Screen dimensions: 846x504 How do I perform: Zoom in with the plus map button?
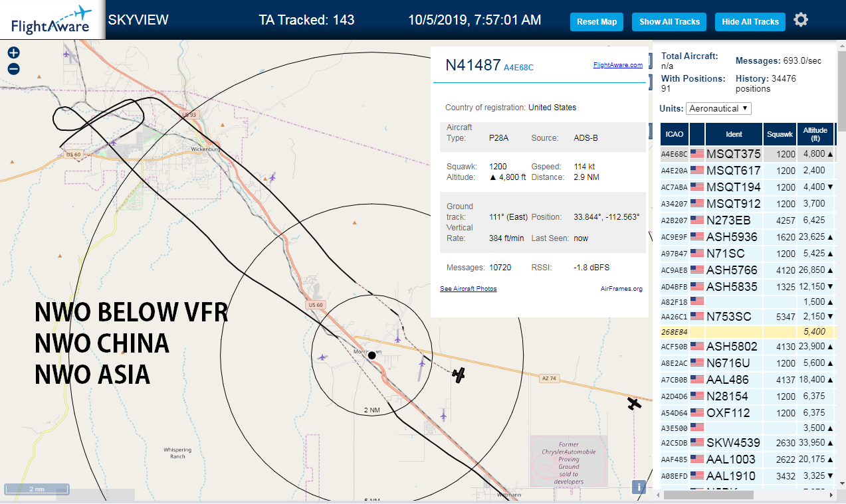pyautogui.click(x=13, y=52)
